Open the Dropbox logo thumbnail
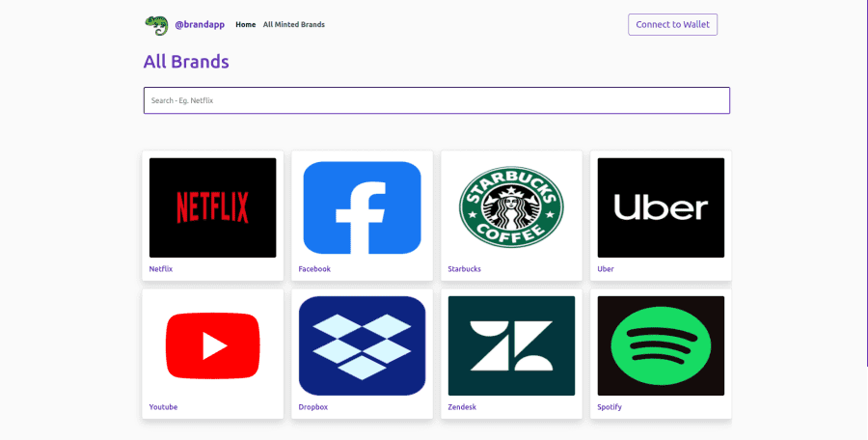The width and height of the screenshot is (868, 440). coord(362,345)
